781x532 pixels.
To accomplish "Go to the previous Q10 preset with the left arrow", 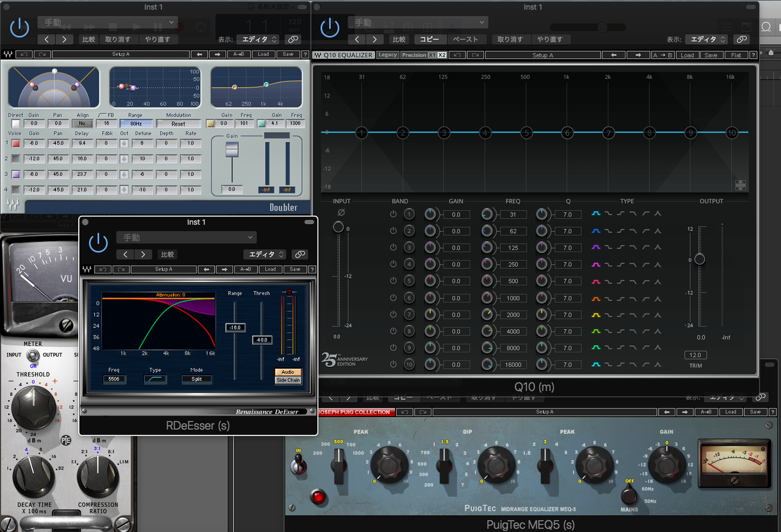I will coord(614,55).
